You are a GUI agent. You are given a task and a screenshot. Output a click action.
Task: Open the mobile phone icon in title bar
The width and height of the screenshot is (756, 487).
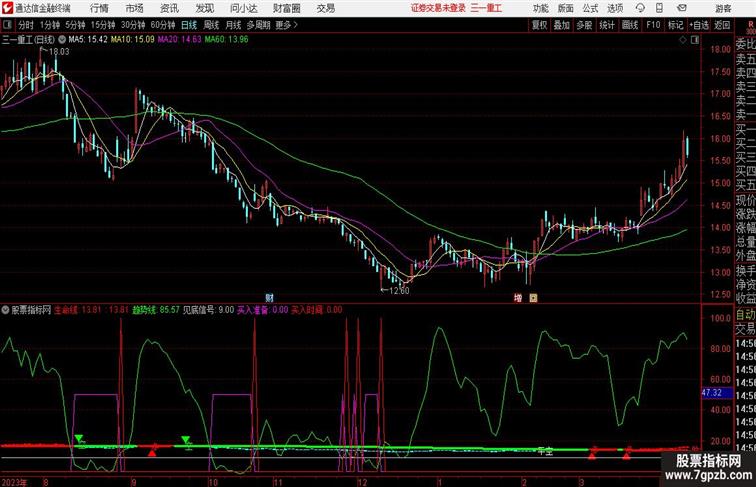click(x=659, y=8)
